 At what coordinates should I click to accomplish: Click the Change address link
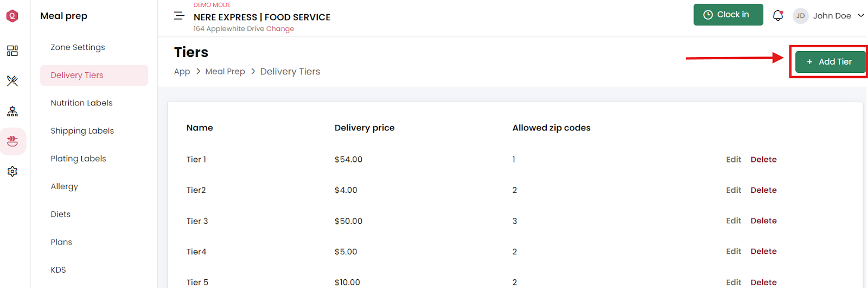point(280,29)
